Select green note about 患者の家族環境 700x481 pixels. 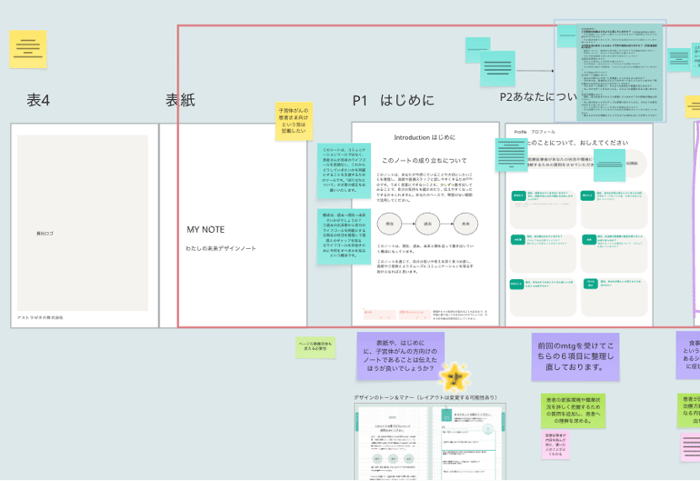tap(571, 410)
